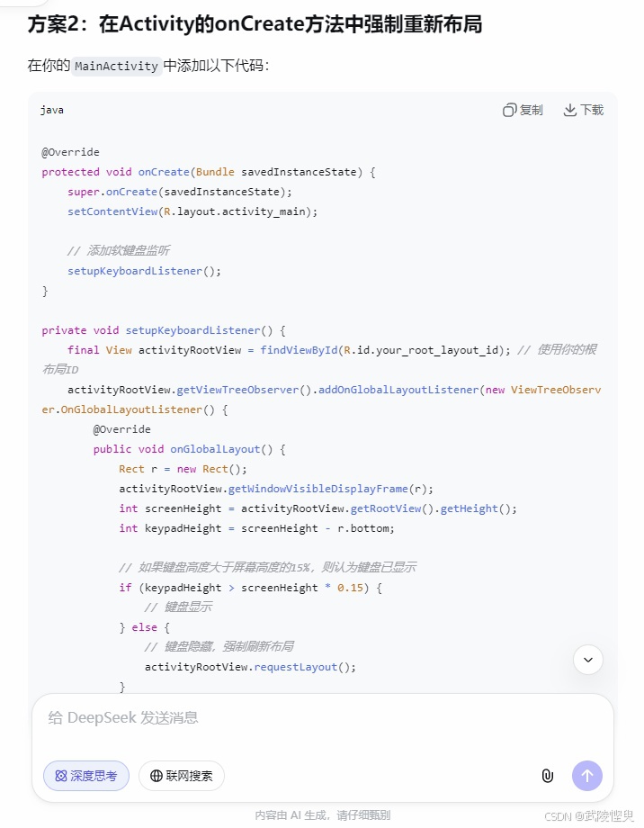Click the 'int keypadHeight' code line
Screen dimensions: 644x828
pos(256,528)
